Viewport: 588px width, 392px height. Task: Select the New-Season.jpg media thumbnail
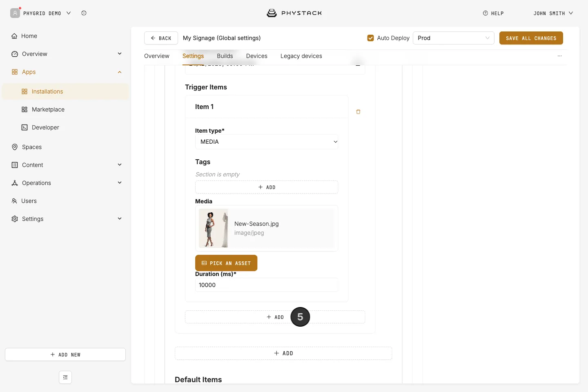[213, 228]
